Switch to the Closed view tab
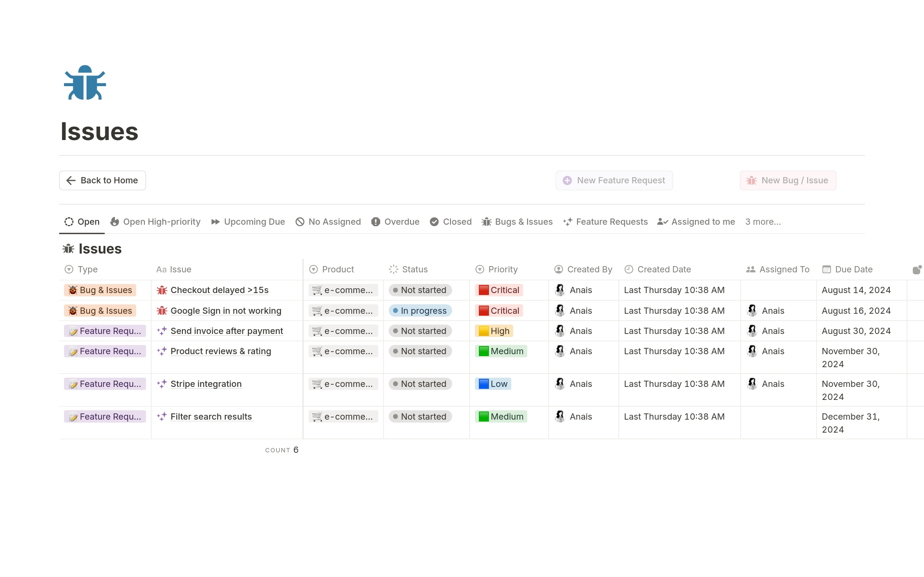This screenshot has width=924, height=577. click(450, 222)
